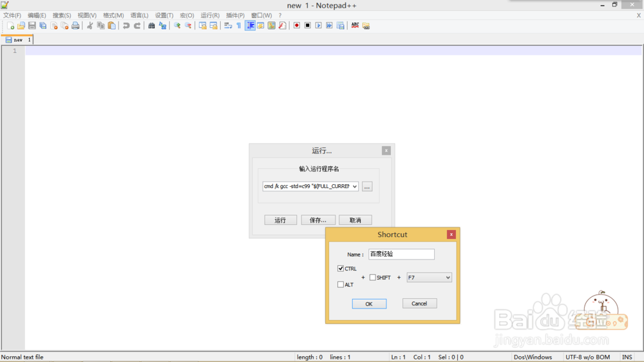
Task: Click Run macro multiple times icon
Action: 329,26
